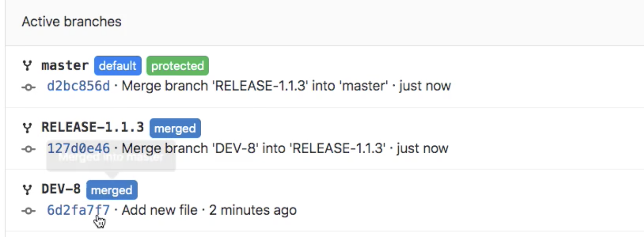Screen dimensions: 644x237
Task: Click the '2 minutes ago' timestamp
Action: click(x=253, y=210)
